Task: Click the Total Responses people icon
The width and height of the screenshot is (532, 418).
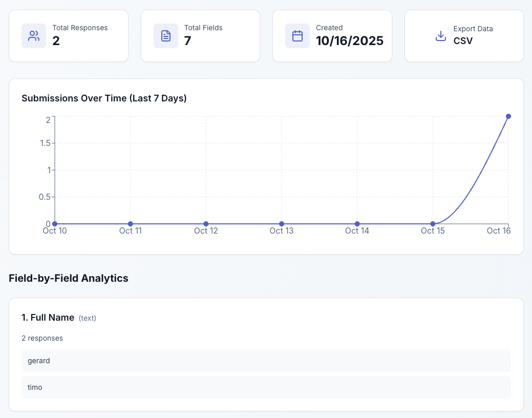Action: click(33, 36)
